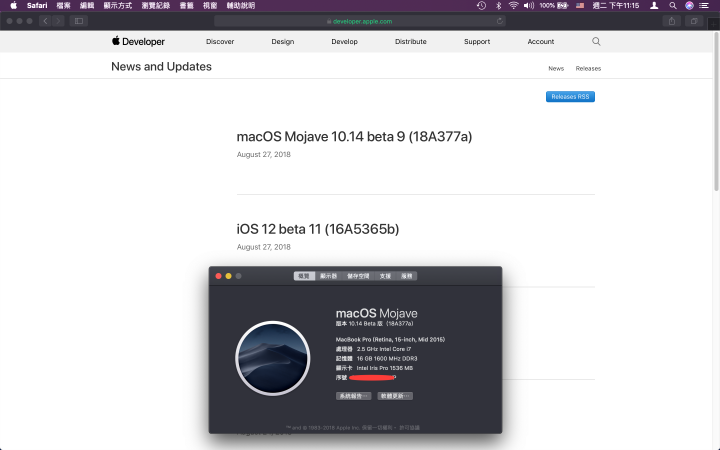Open the 顯示方式 (View) menu
Image resolution: width=720 pixels, height=450 pixels.
pyautogui.click(x=118, y=6)
